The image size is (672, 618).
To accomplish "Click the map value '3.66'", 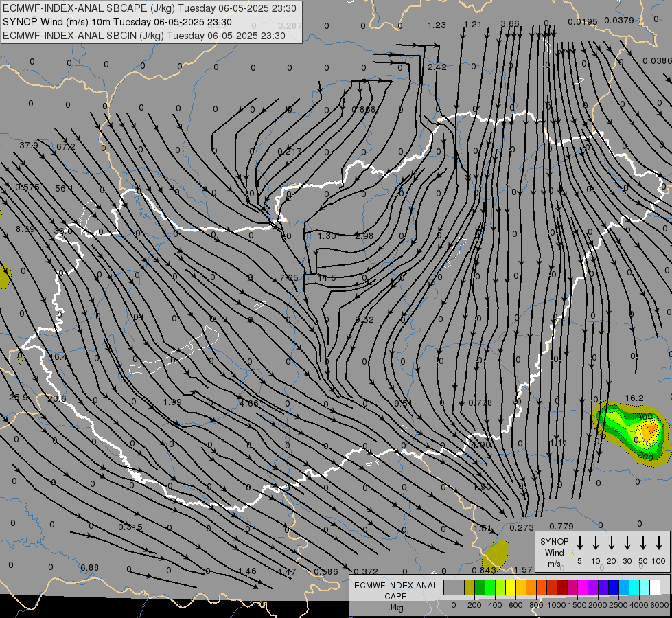I will click(x=510, y=23).
